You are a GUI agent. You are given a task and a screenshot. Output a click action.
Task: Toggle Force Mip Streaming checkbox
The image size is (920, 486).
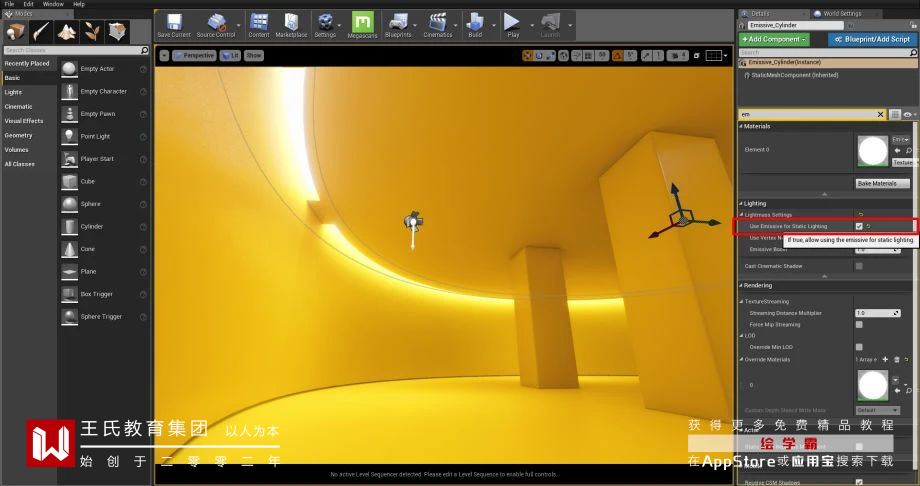[859, 324]
